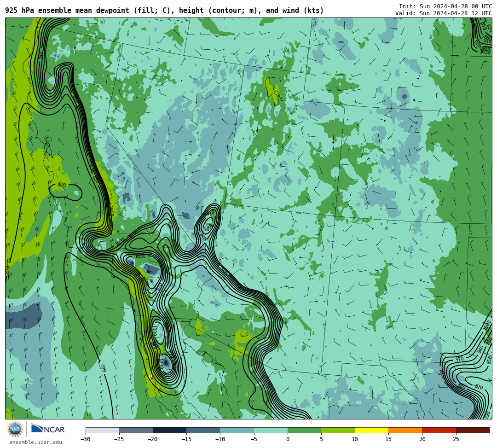Click the -25 colorbar tick label
497x448 pixels.
click(119, 439)
